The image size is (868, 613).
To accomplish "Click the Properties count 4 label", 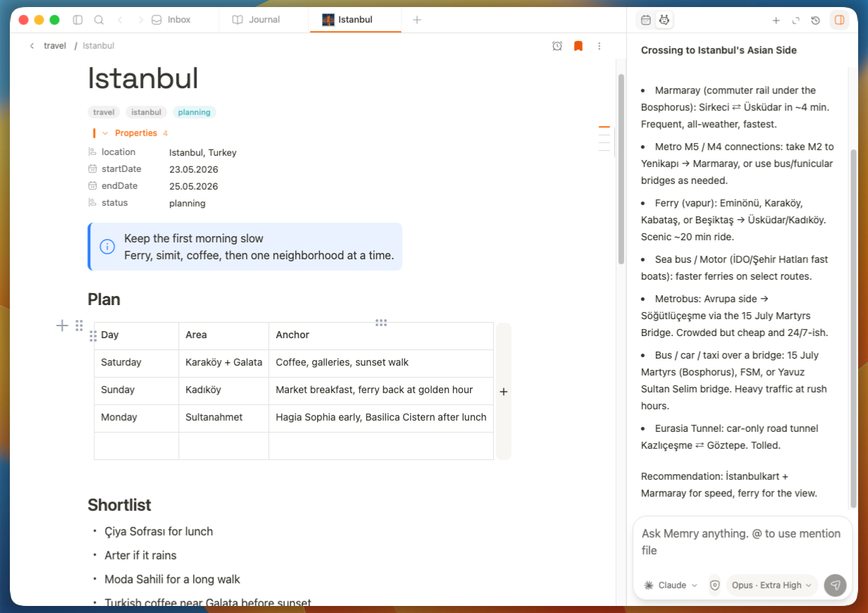I will (x=166, y=133).
